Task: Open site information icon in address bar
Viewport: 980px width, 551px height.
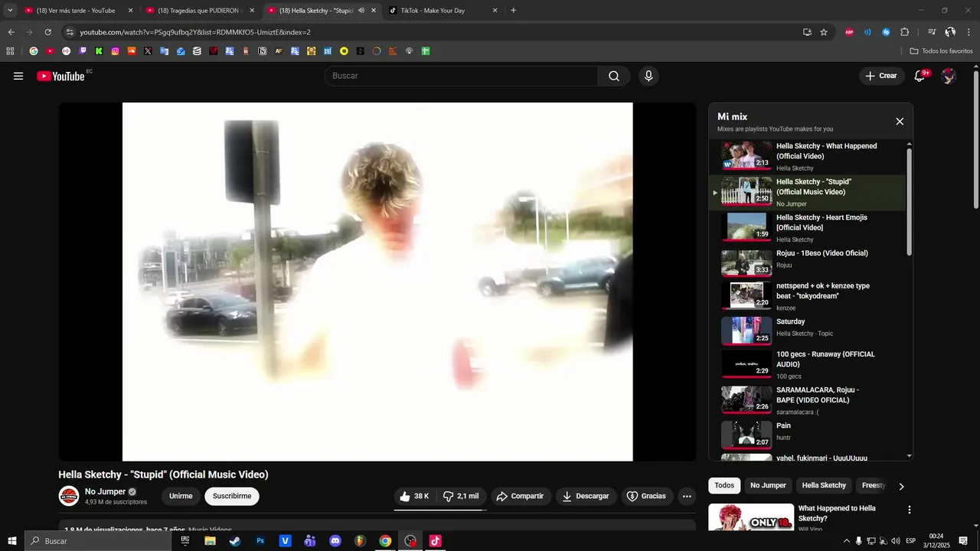Action: (x=70, y=32)
